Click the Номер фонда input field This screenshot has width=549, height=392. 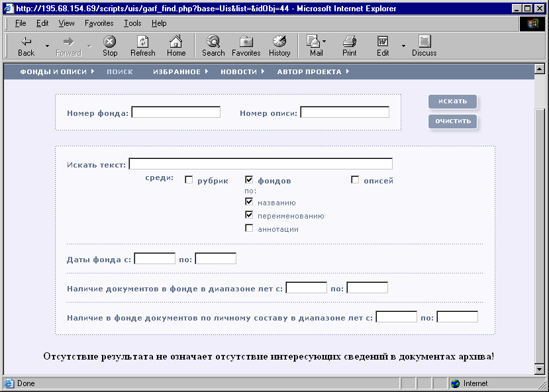coord(175,112)
